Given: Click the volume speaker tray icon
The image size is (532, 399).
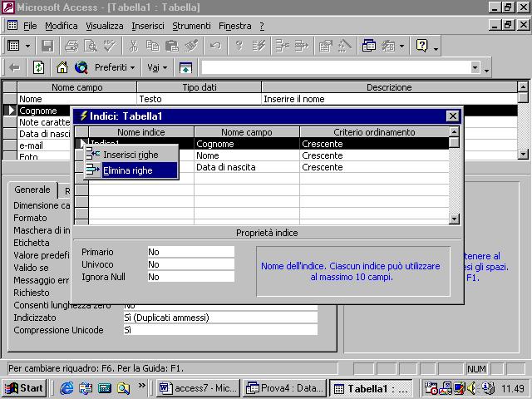Looking at the screenshot, I should (x=472, y=388).
